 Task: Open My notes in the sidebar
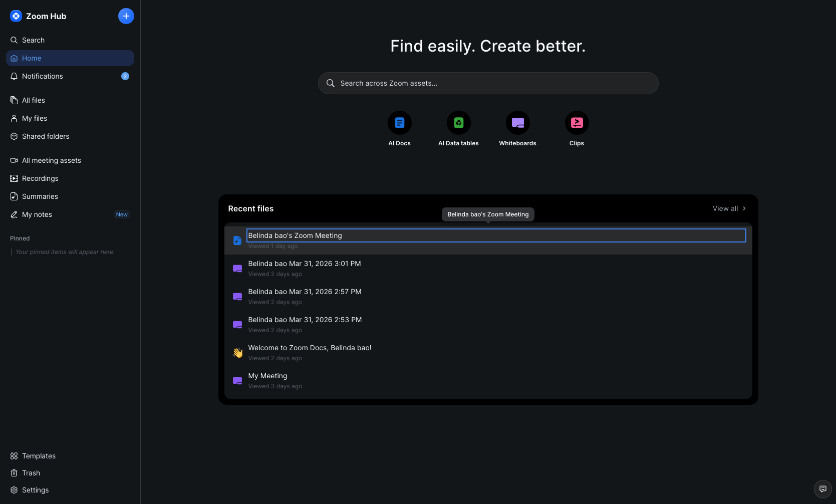(70, 214)
